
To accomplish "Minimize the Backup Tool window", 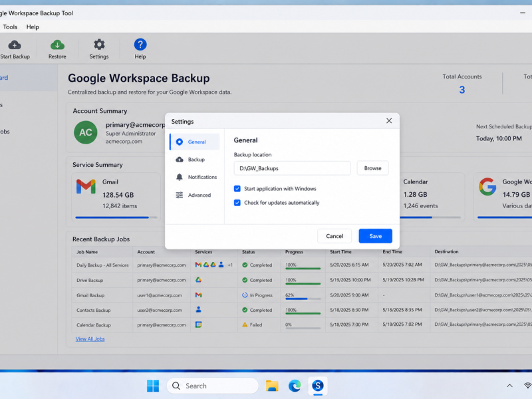I will (523, 13).
